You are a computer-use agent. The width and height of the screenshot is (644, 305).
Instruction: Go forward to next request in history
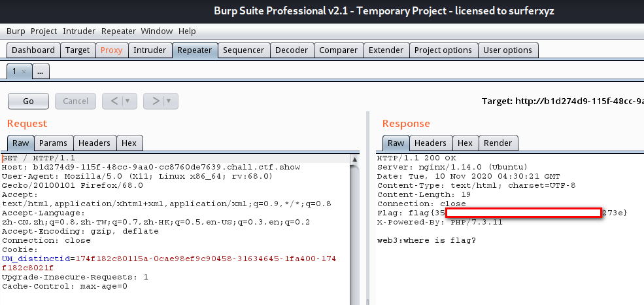coord(156,101)
